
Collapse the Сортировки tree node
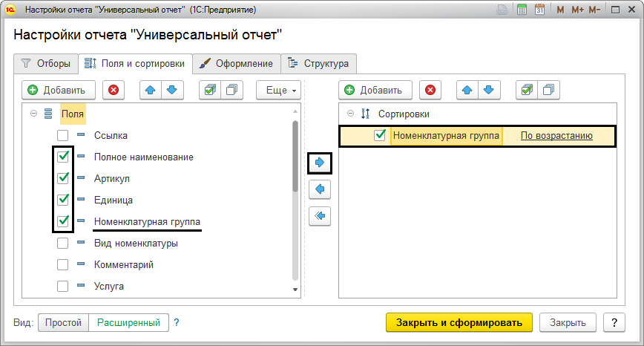(x=350, y=114)
